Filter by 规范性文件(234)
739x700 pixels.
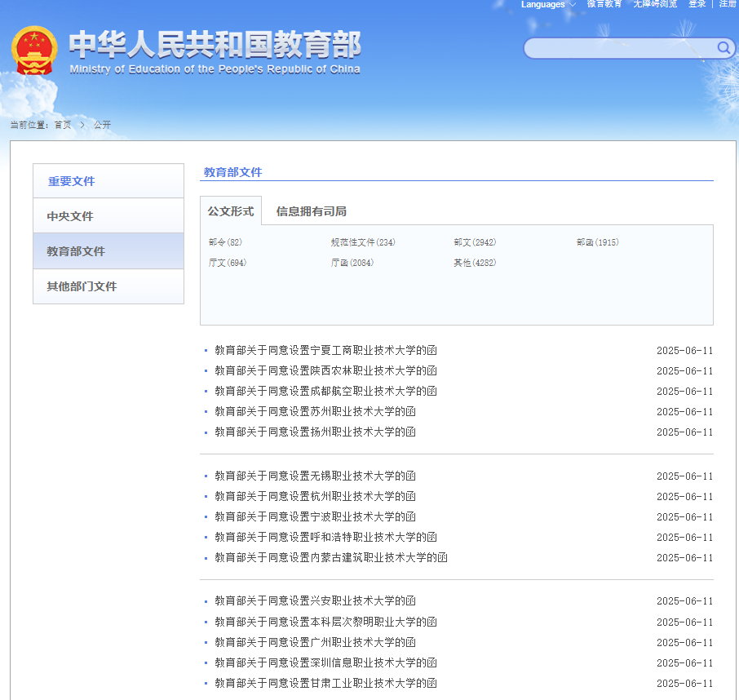(x=363, y=242)
